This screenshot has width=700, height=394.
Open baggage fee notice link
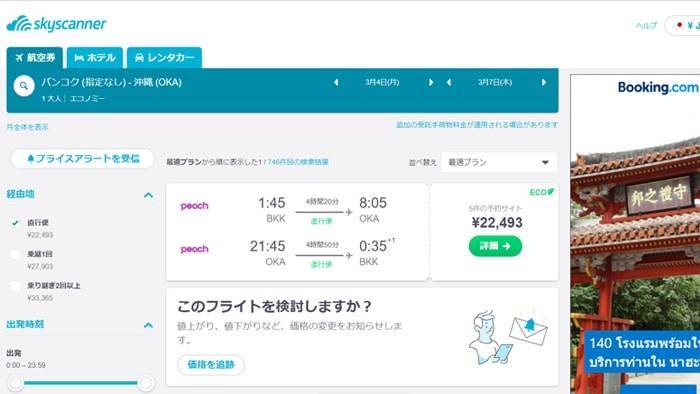477,125
